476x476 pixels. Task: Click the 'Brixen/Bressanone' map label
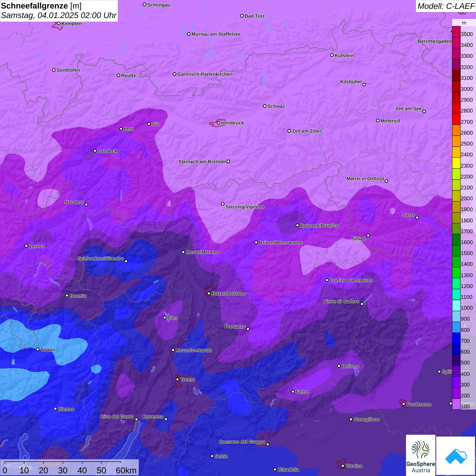[281, 242]
